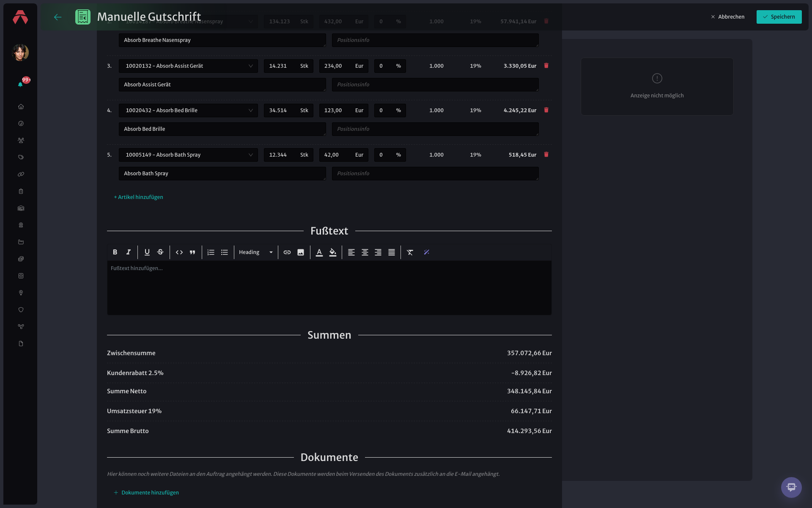Toggle italic formatting in Fußtext editor
Viewport: 812px width, 508px height.
tap(129, 252)
